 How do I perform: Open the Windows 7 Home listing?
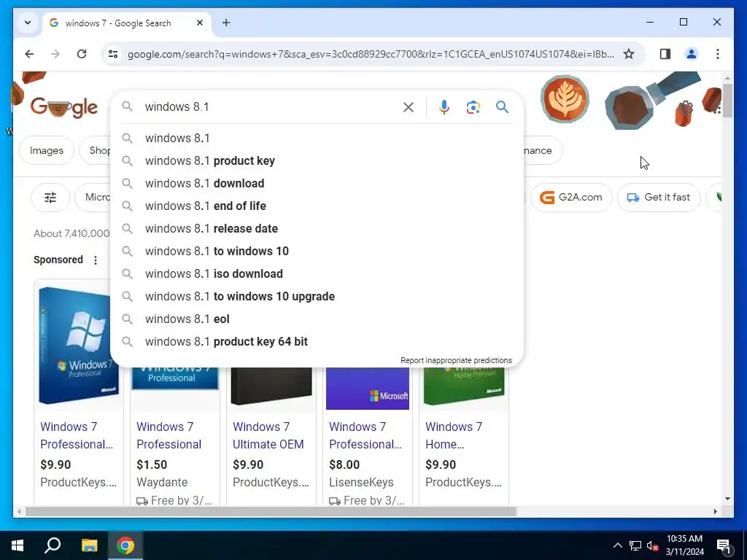click(454, 435)
